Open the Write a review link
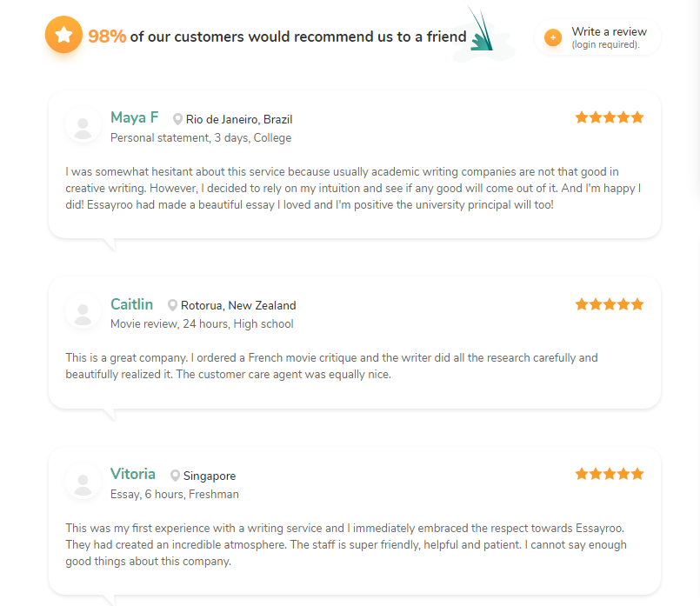Screen dimensions: 700x606 tap(609, 31)
